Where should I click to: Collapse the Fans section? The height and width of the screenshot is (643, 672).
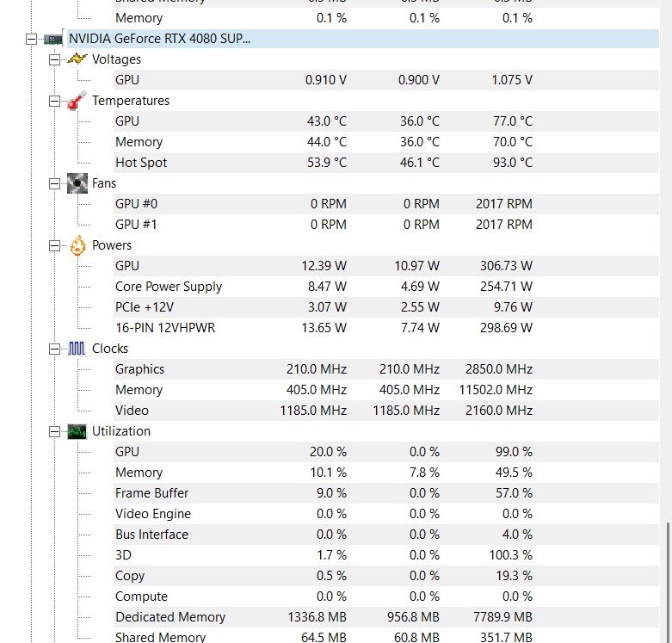click(x=55, y=183)
